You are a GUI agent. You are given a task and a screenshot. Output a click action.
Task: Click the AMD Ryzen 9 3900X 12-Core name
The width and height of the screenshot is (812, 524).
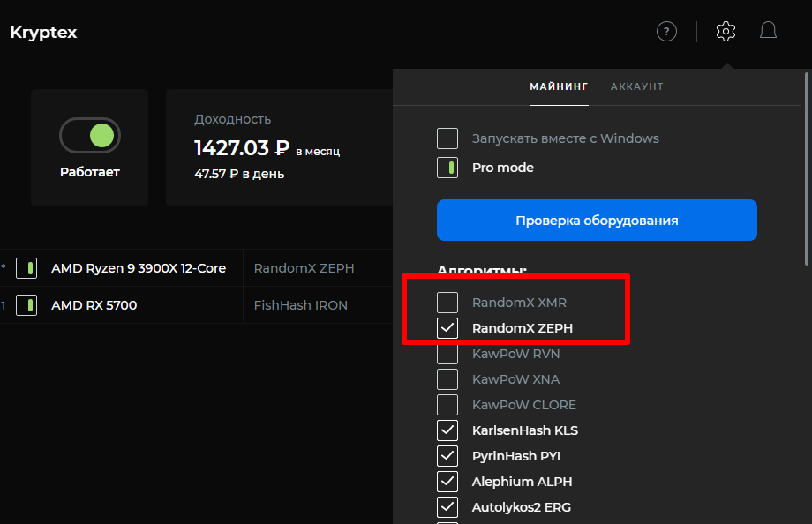point(139,268)
